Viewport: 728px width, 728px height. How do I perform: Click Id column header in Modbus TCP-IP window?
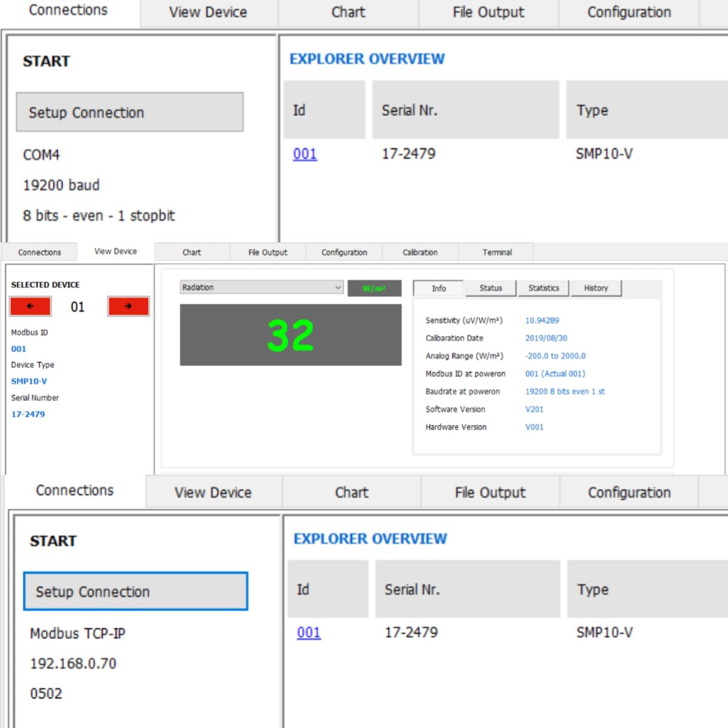[x=328, y=589]
